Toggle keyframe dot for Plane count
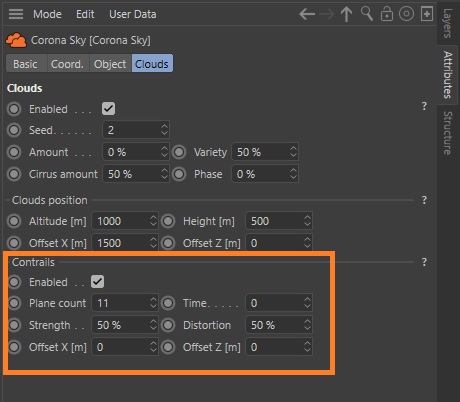 coord(14,303)
